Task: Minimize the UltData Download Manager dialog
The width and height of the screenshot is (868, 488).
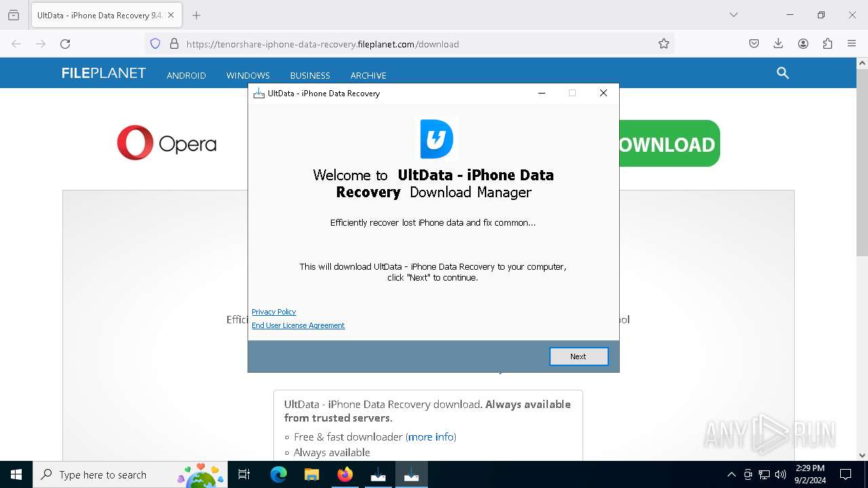Action: 542,94
